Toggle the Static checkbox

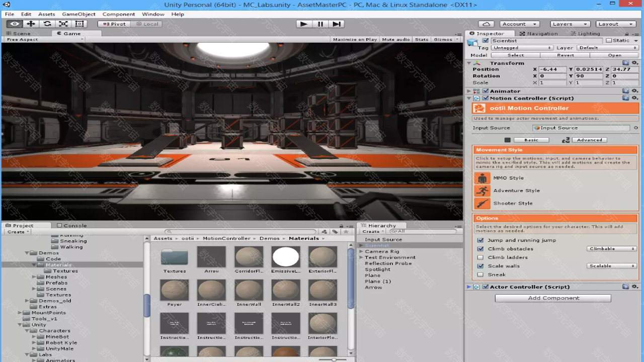(x=609, y=41)
